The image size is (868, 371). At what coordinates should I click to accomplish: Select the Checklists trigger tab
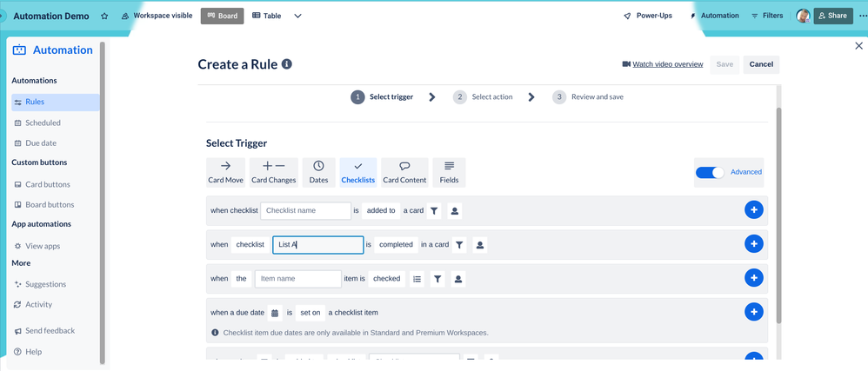[358, 173]
